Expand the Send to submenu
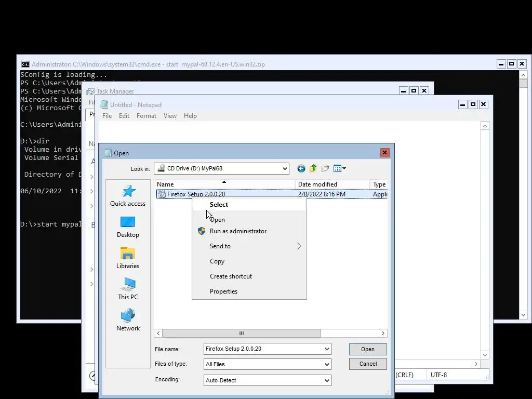The width and height of the screenshot is (532, 399). (249, 246)
